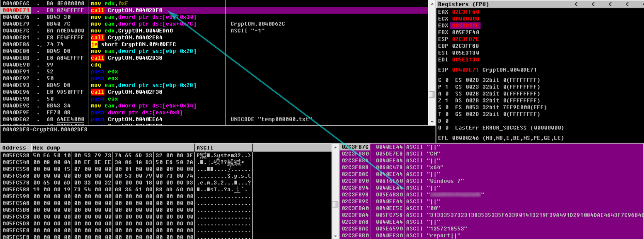Viewport: 644px width, 239px height.
Task: Click the scroll-down arrow of the disassembly pane
Action: click(432, 122)
